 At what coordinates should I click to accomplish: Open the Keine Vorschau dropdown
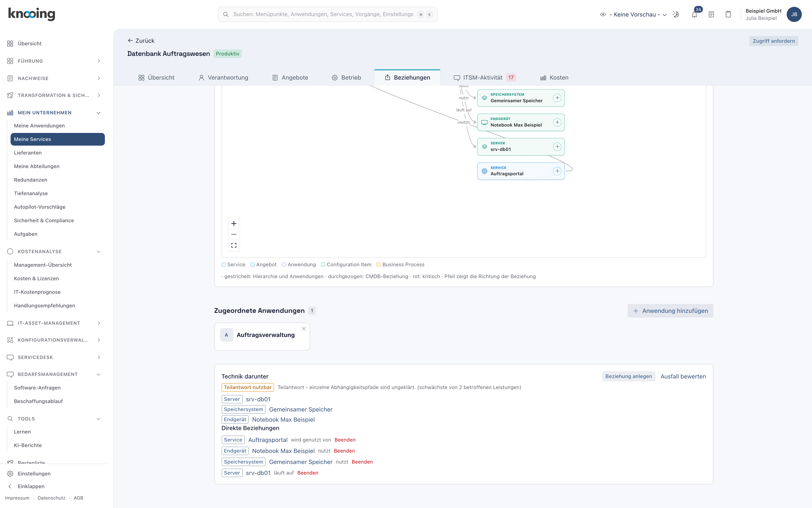[x=634, y=14]
